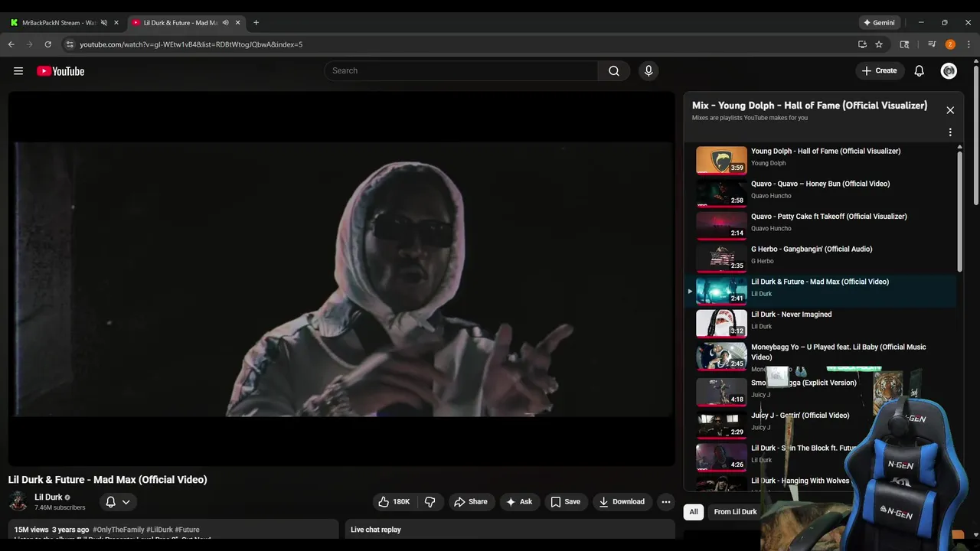Click the search magnifier button

point(614,71)
